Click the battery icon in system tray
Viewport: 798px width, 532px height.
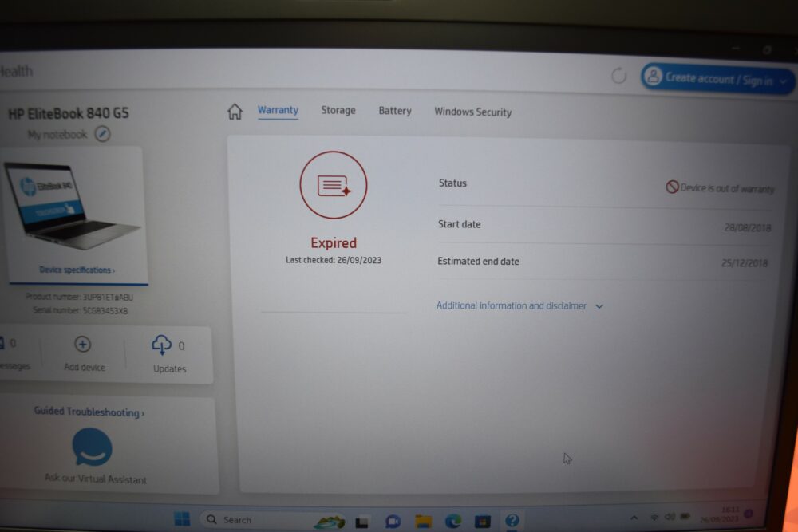[685, 516]
